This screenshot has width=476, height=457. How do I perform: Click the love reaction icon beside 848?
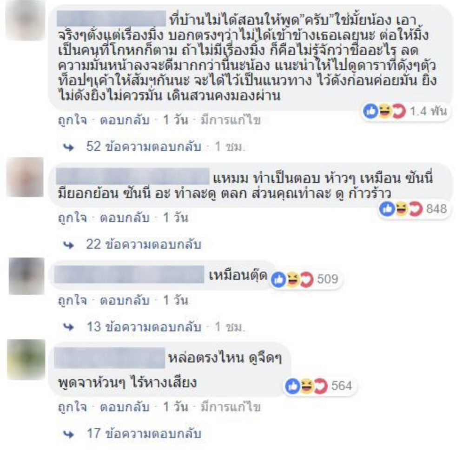[x=416, y=209]
